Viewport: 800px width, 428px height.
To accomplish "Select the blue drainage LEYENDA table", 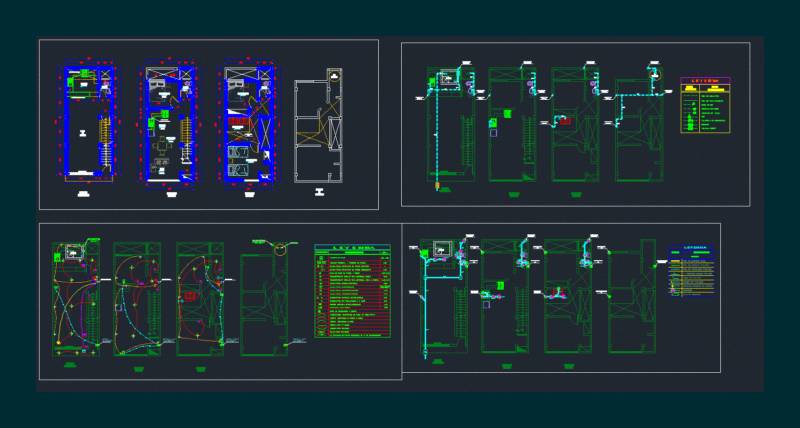I will 691,270.
